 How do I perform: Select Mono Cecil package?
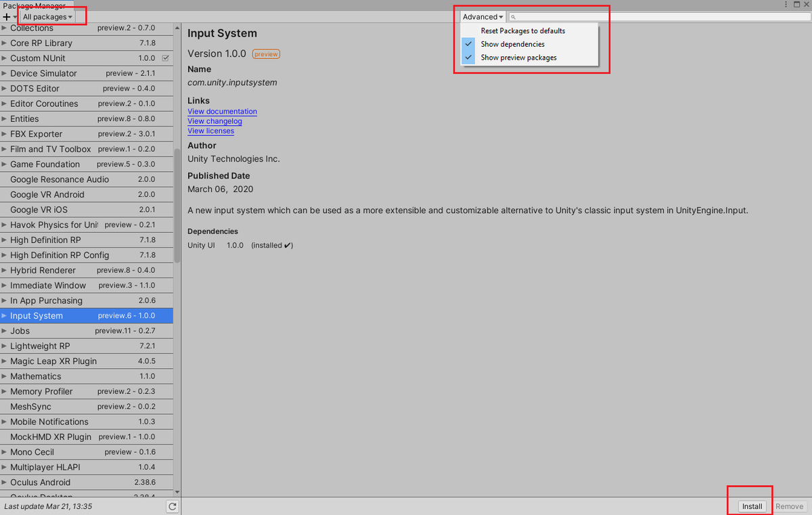click(x=87, y=452)
